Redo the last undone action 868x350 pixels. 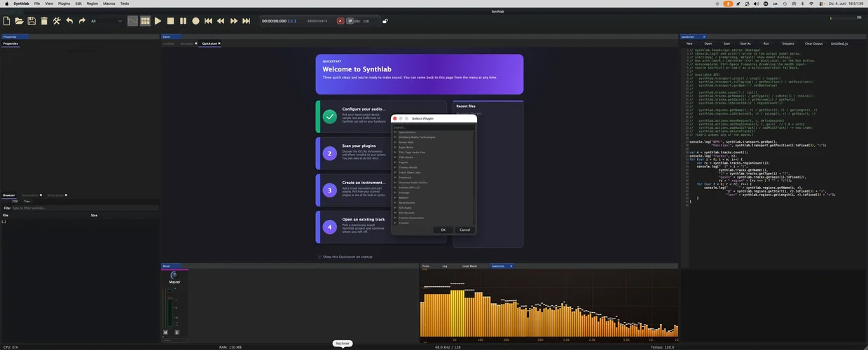(82, 21)
